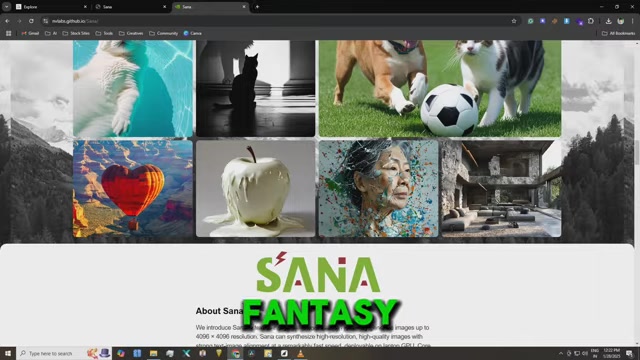Image resolution: width=640 pixels, height=360 pixels.
Task: Close the active Sana tab
Action: point(244,7)
